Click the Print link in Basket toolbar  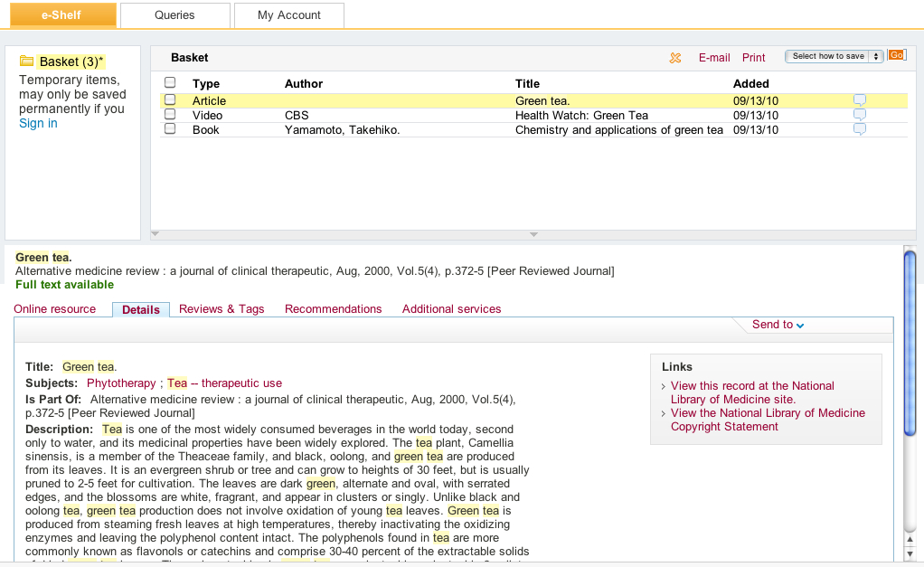pos(754,58)
